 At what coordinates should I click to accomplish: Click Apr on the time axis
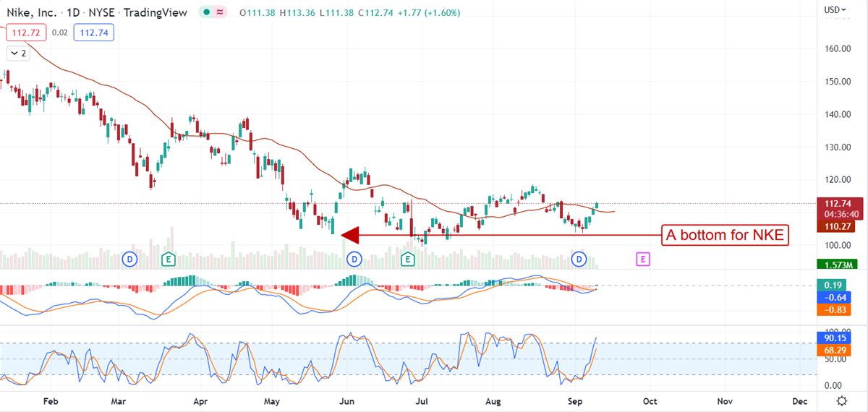200,401
